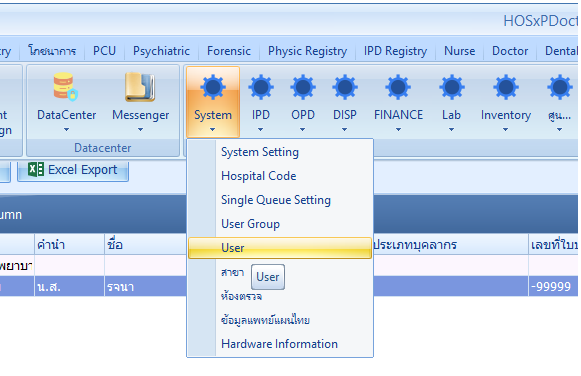Image resolution: width=581 pixels, height=376 pixels.
Task: Open the Messenger folder icon
Action: pyautogui.click(x=140, y=87)
